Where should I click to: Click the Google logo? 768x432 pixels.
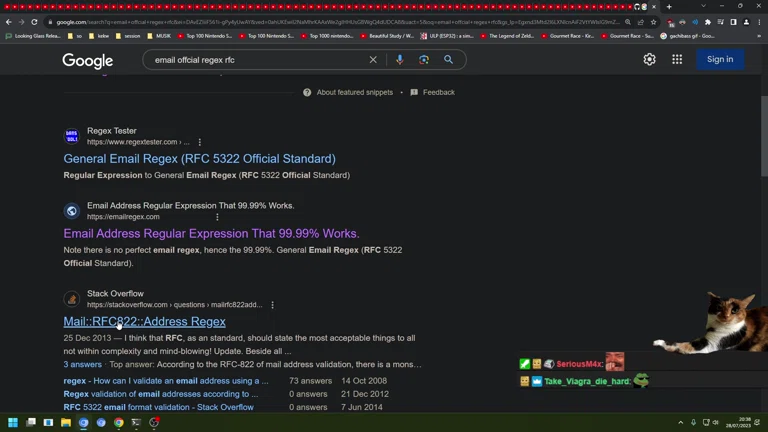(88, 61)
